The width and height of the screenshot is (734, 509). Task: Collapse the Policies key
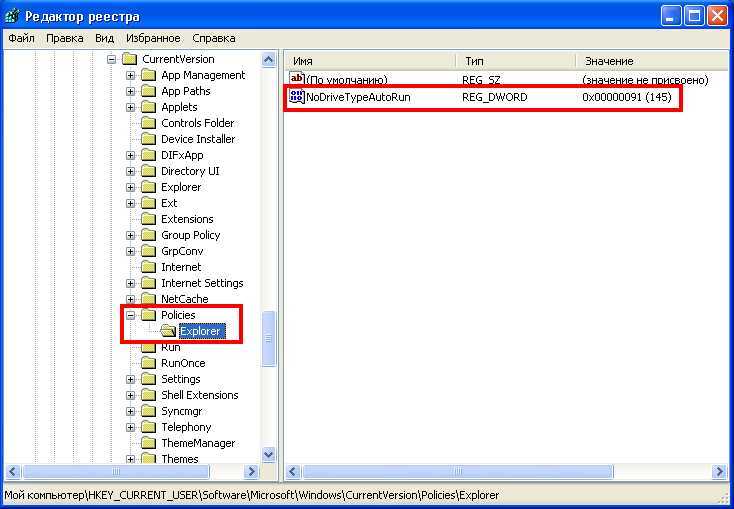tap(131, 315)
